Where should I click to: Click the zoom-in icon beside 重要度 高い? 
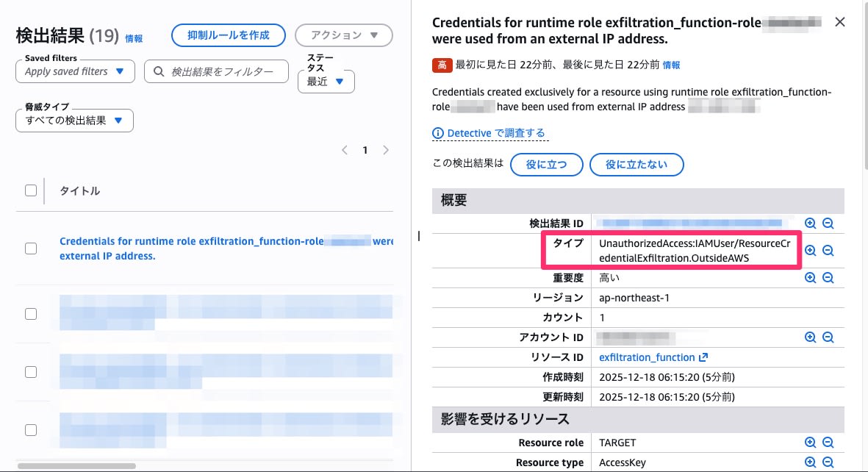click(x=810, y=277)
